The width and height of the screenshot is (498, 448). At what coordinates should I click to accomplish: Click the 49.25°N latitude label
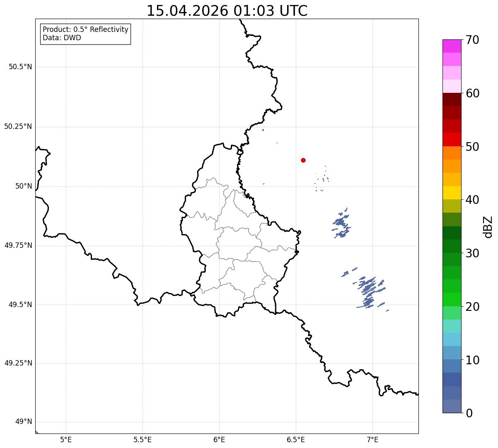(x=18, y=363)
